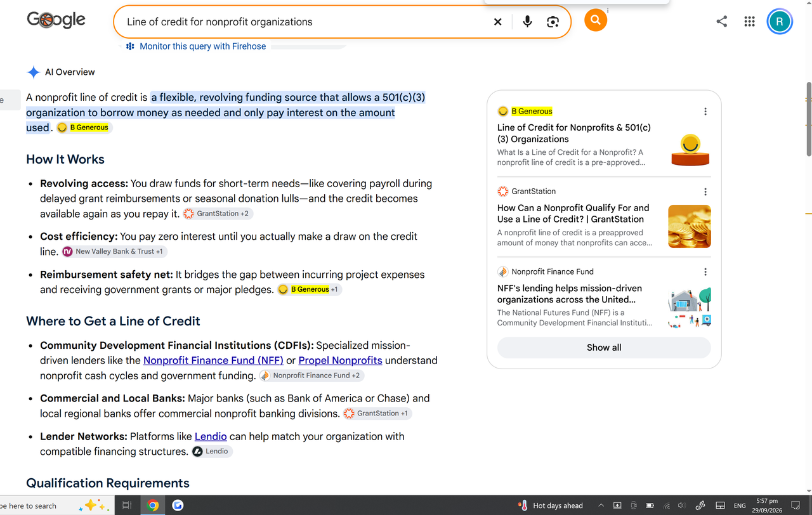Follow the Lendio hyperlink in Lender Networks
The width and height of the screenshot is (812, 515).
click(211, 436)
